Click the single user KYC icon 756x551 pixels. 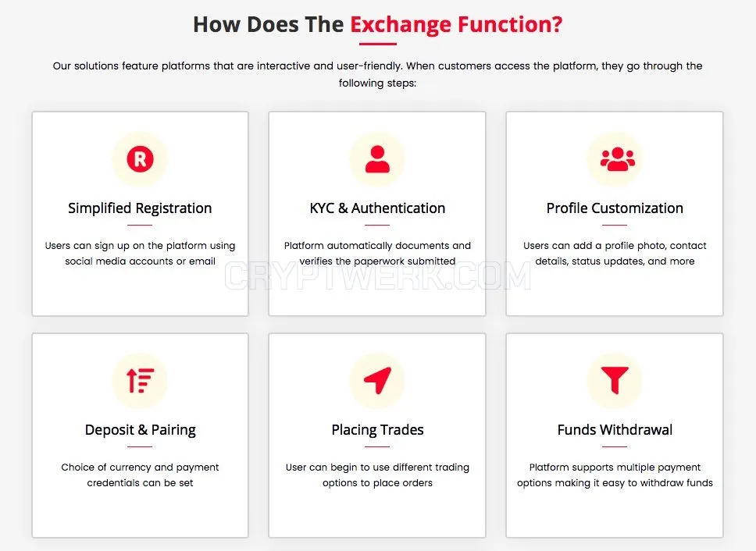(377, 159)
